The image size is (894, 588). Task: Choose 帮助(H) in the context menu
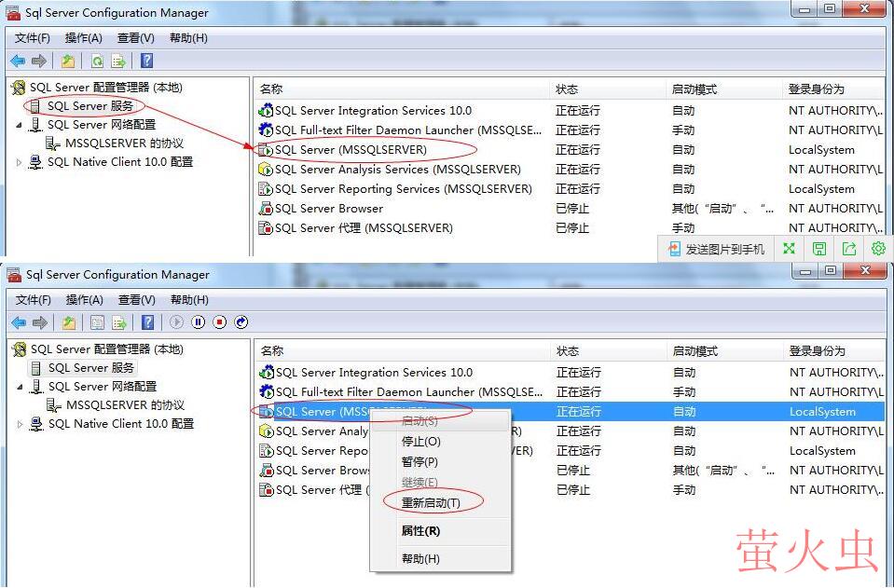[439, 558]
